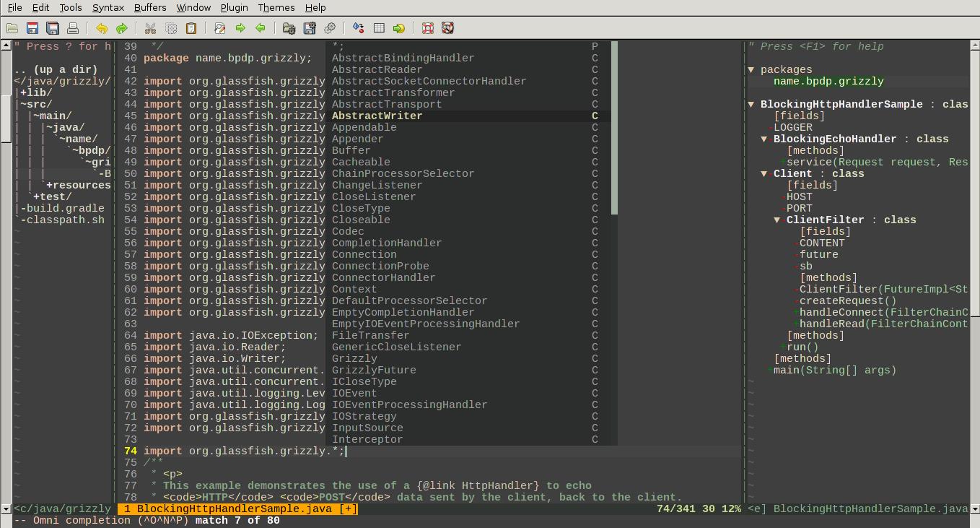This screenshot has width=980, height=528.
Task: Collapse the ClientFilter class node
Action: point(777,220)
